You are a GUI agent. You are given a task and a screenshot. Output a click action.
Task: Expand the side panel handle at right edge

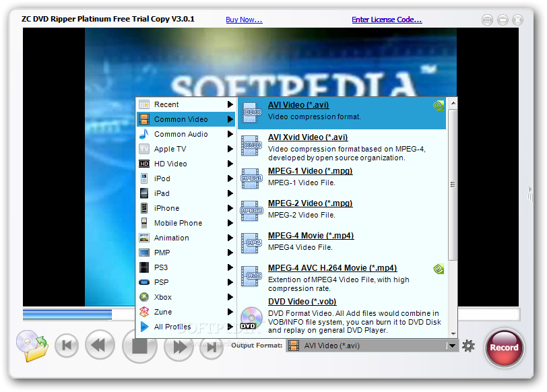[530, 194]
